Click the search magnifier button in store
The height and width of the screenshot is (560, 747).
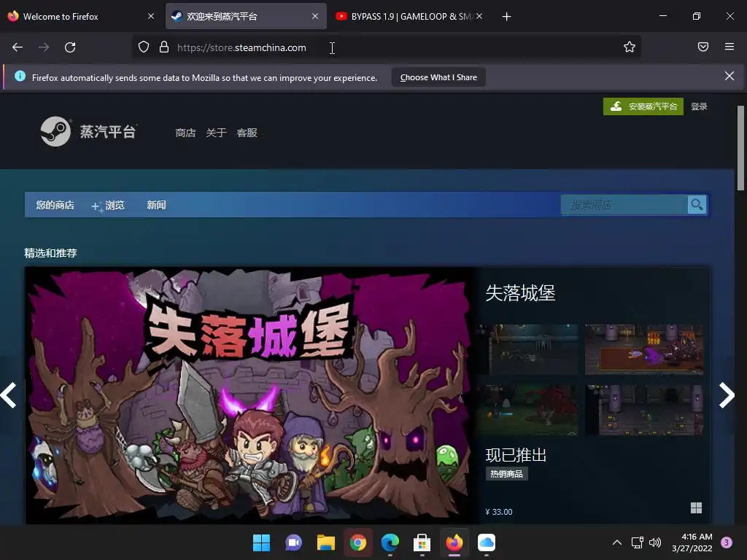tap(697, 205)
